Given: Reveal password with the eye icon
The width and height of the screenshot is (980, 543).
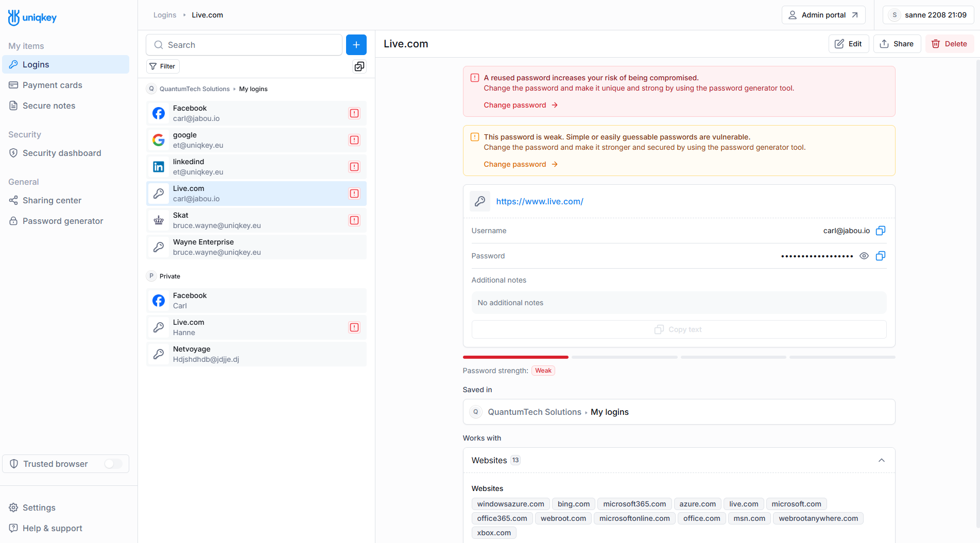Looking at the screenshot, I should [x=864, y=256].
